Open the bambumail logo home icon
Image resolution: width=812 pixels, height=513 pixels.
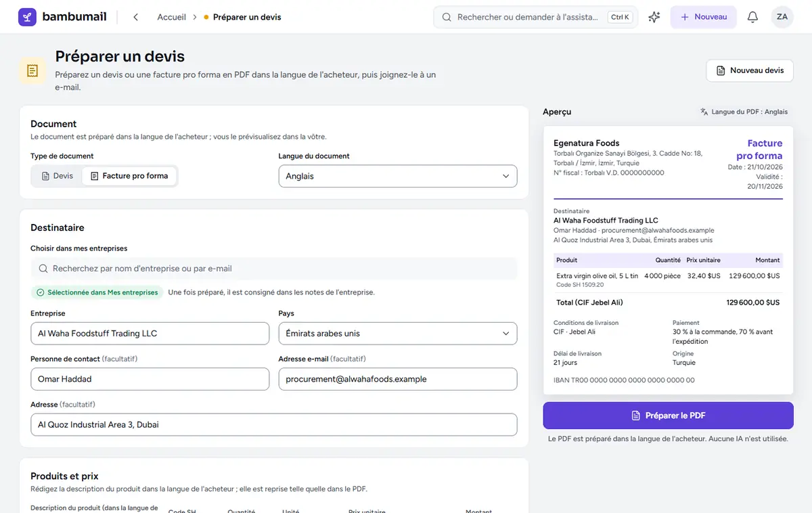tap(27, 17)
